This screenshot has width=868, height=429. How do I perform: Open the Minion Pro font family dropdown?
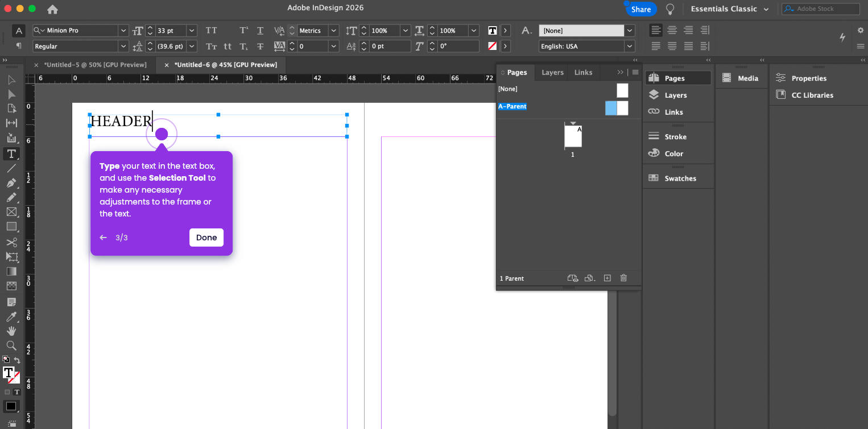[123, 31]
